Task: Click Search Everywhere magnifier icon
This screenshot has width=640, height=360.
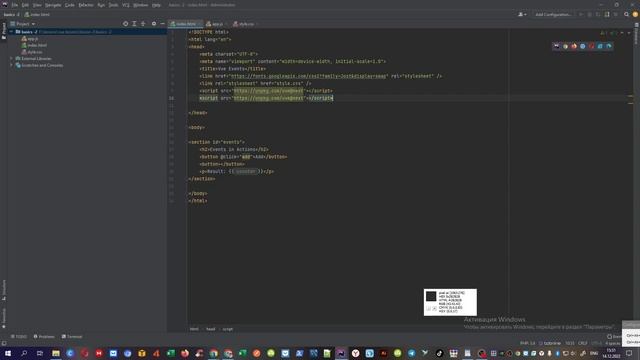Action: click(x=626, y=14)
